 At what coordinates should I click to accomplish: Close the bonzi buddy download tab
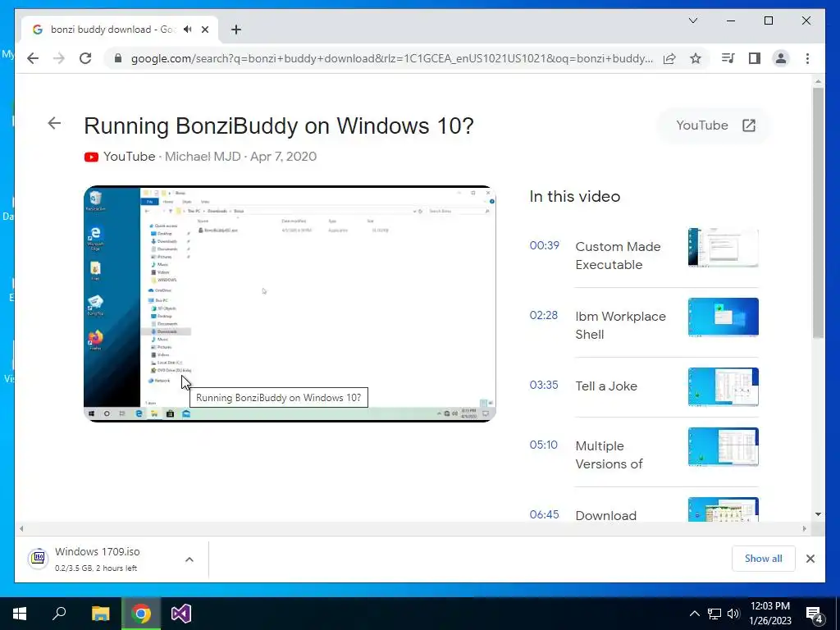click(x=204, y=30)
